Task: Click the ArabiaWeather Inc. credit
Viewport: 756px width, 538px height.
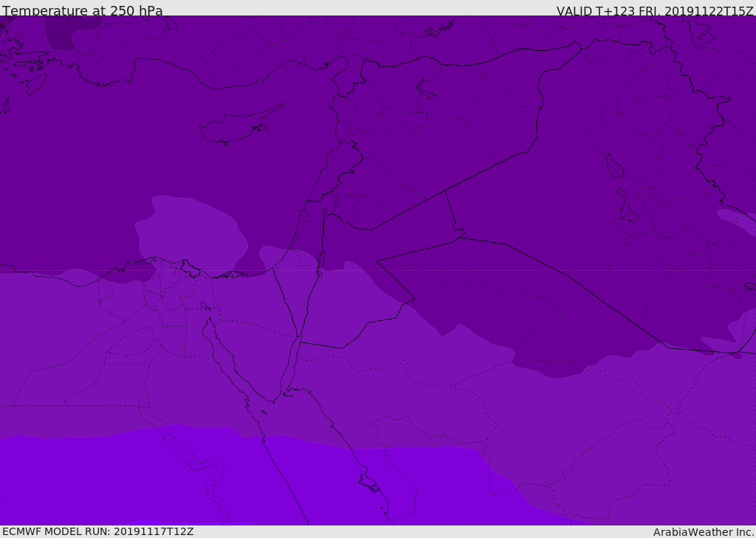Action: (x=703, y=532)
